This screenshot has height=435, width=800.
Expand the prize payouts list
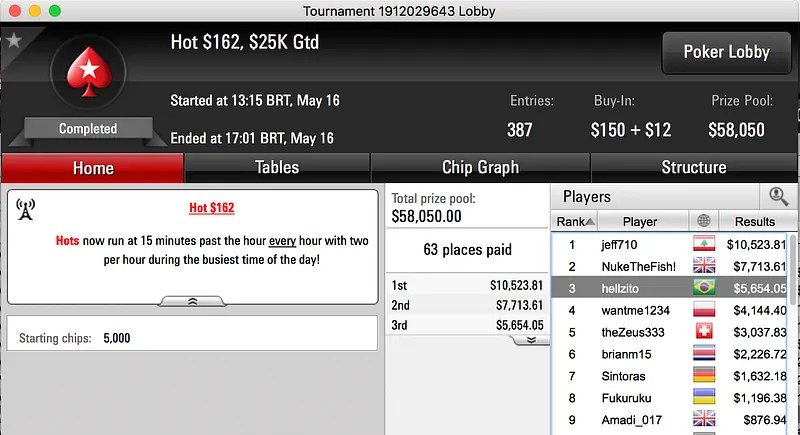coord(530,339)
